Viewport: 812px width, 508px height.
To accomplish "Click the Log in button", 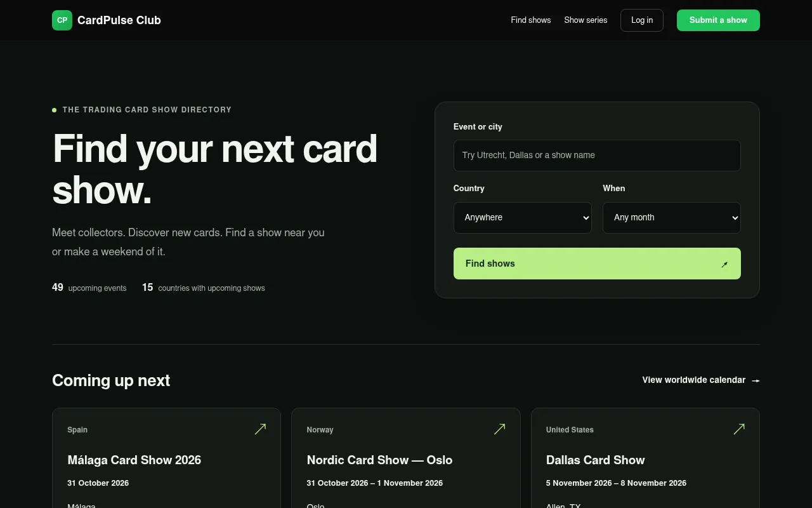I will [x=642, y=20].
